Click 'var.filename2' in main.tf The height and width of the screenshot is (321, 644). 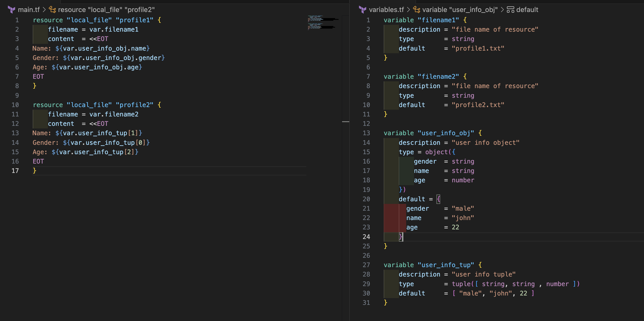click(114, 114)
